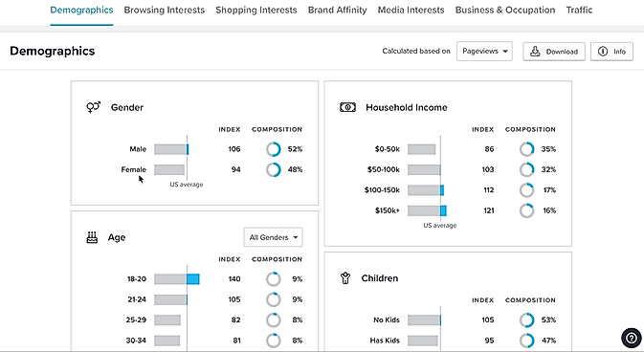Select the Media Interests tab
The image size is (644, 352).
point(411,10)
